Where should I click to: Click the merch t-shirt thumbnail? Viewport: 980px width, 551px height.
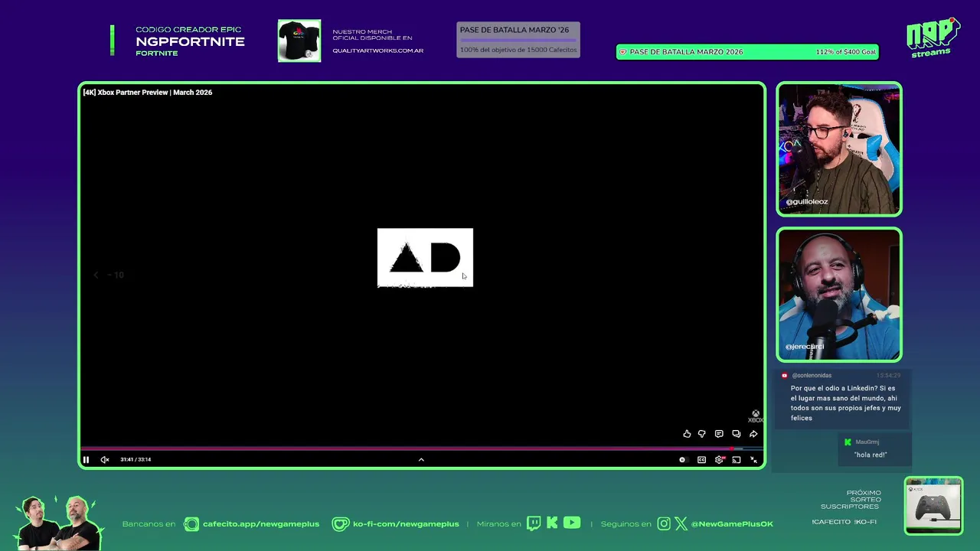(x=299, y=41)
